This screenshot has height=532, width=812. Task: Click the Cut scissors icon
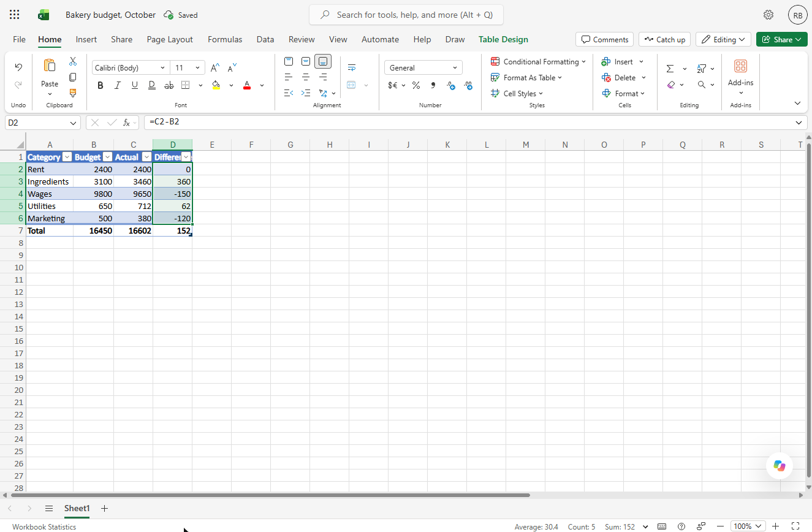coord(73,61)
